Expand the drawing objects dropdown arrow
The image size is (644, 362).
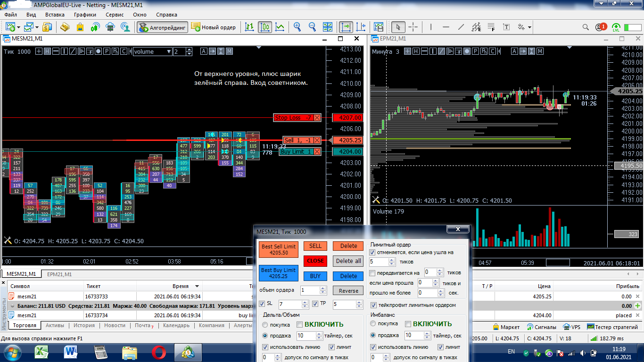click(x=530, y=27)
